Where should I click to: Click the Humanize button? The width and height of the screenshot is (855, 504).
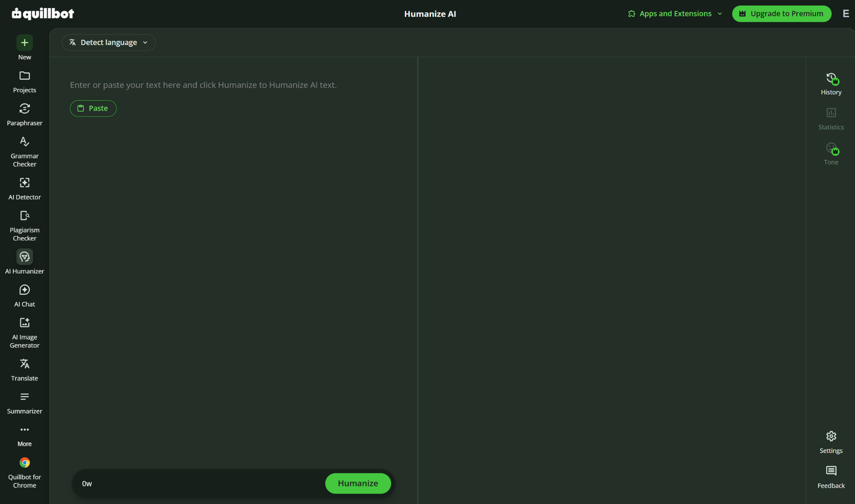click(358, 483)
